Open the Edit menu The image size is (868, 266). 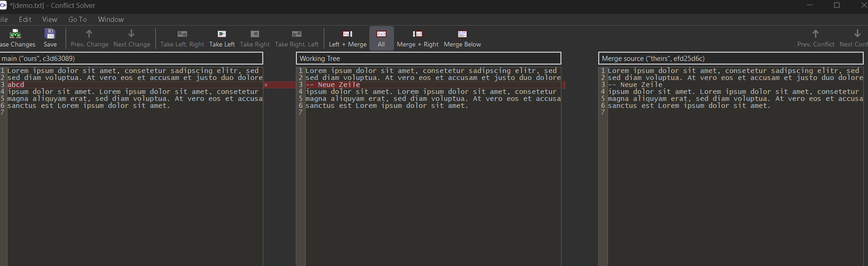click(x=25, y=19)
